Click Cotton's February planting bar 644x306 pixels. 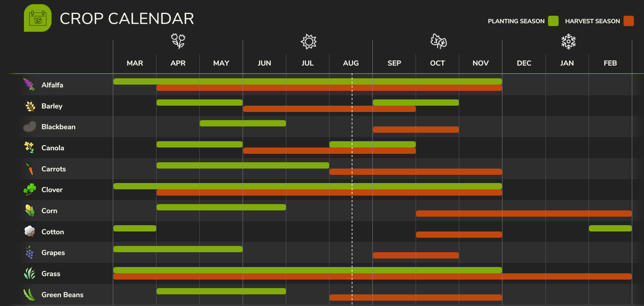(x=610, y=228)
